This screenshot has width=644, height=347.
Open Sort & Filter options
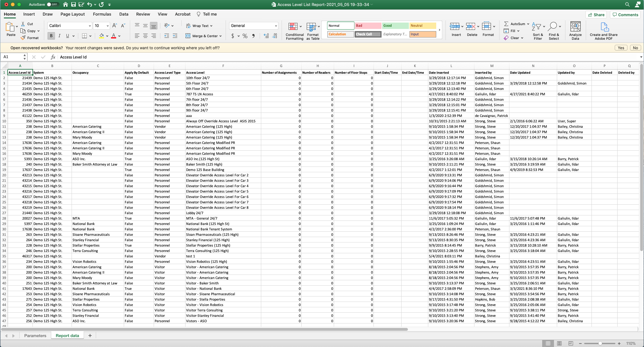point(538,31)
